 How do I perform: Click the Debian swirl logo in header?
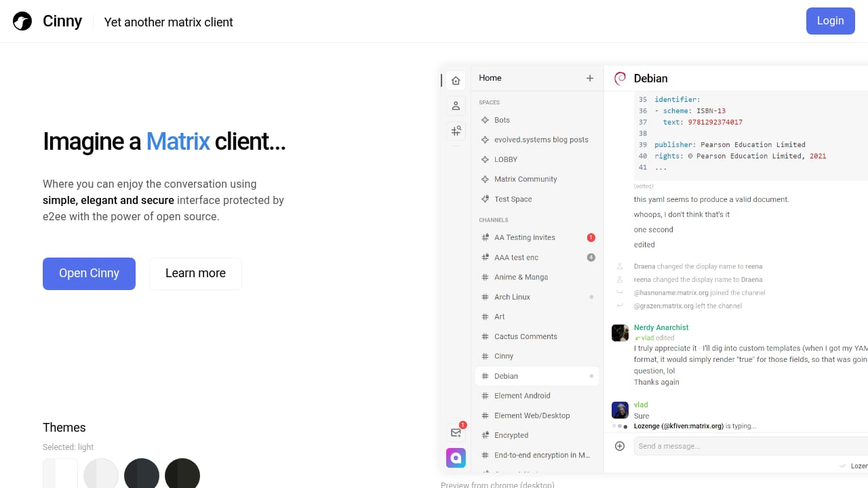(x=620, y=79)
